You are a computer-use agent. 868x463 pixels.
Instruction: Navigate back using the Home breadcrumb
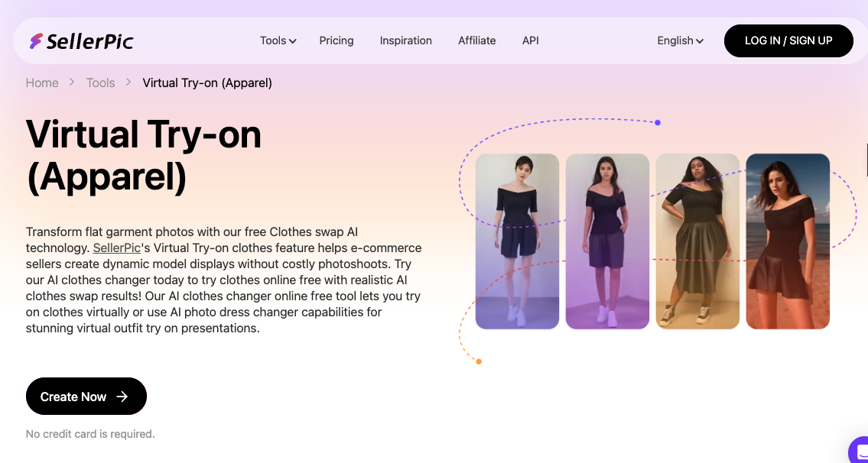click(x=42, y=83)
